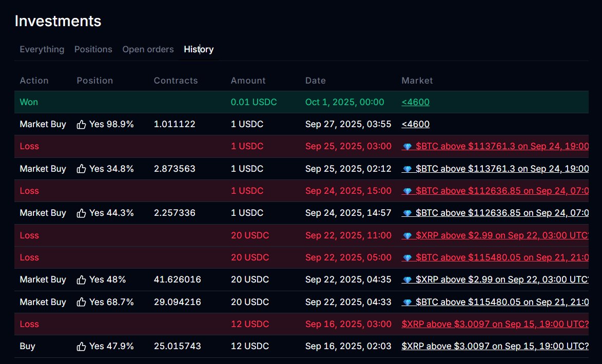This screenshot has width=602, height=364.
Task: Click the Action column header
Action: click(34, 80)
